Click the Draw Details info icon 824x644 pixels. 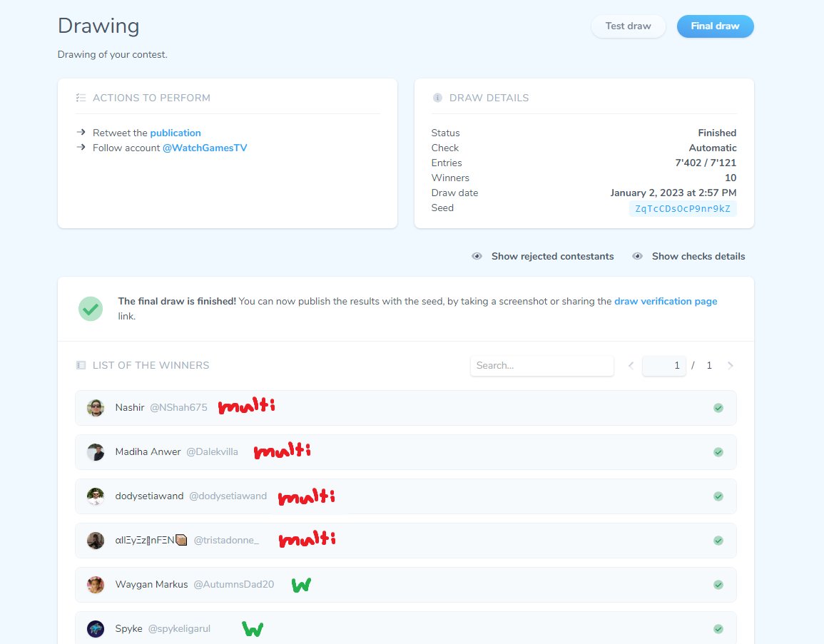coord(437,98)
